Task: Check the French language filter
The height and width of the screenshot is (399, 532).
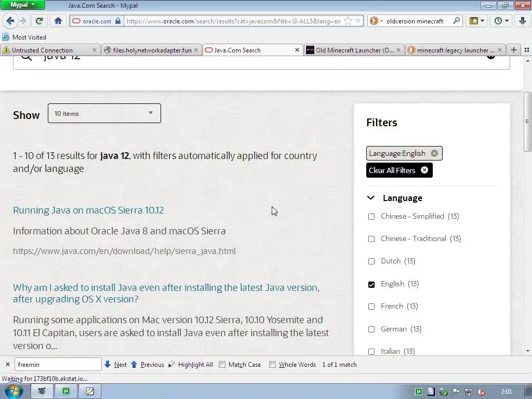Action: click(x=371, y=307)
